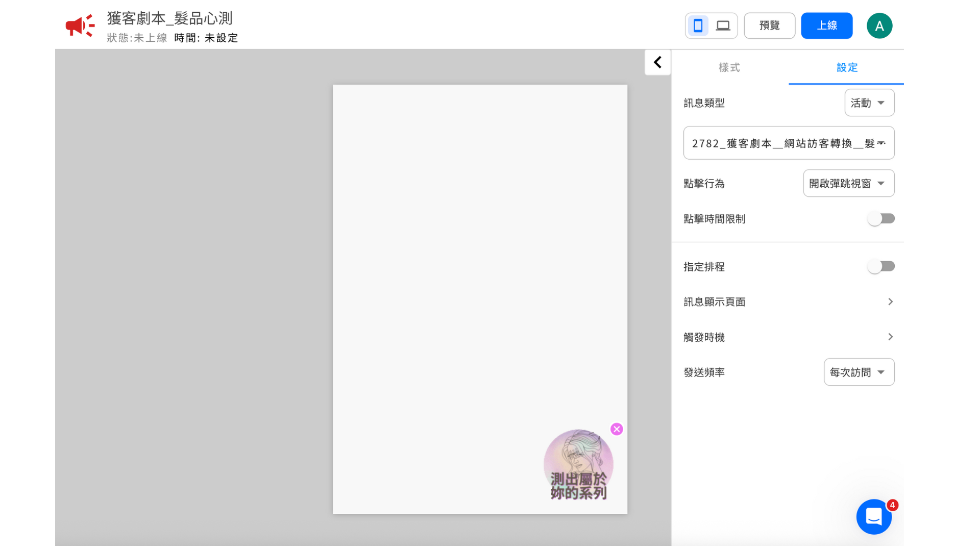Screen dimensions: 980x551
Task: Turn on the 指定排程 switch
Action: click(x=881, y=266)
